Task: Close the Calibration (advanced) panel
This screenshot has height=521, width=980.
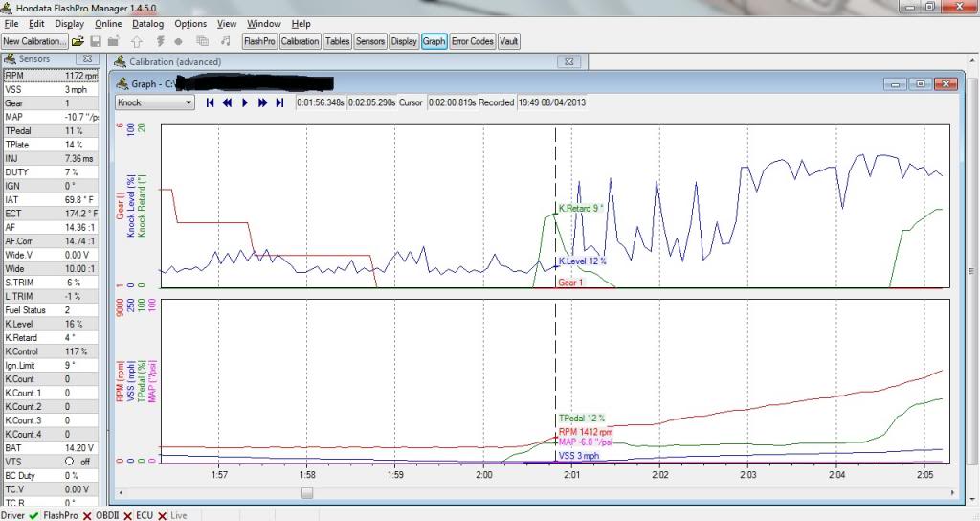Action: click(x=569, y=62)
